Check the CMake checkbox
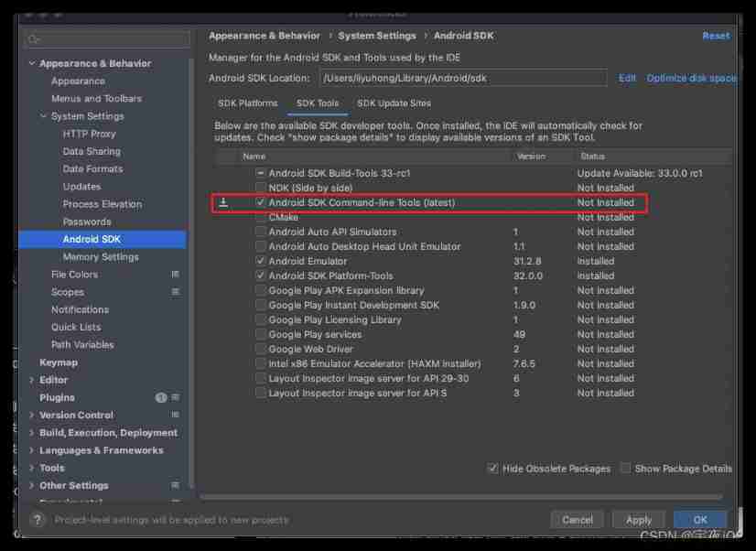 [x=260, y=217]
